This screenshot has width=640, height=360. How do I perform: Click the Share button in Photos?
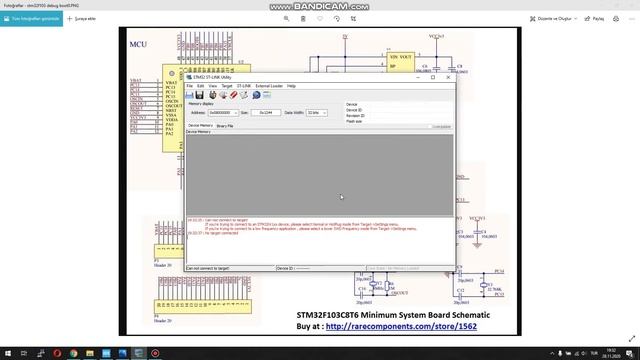(594, 19)
